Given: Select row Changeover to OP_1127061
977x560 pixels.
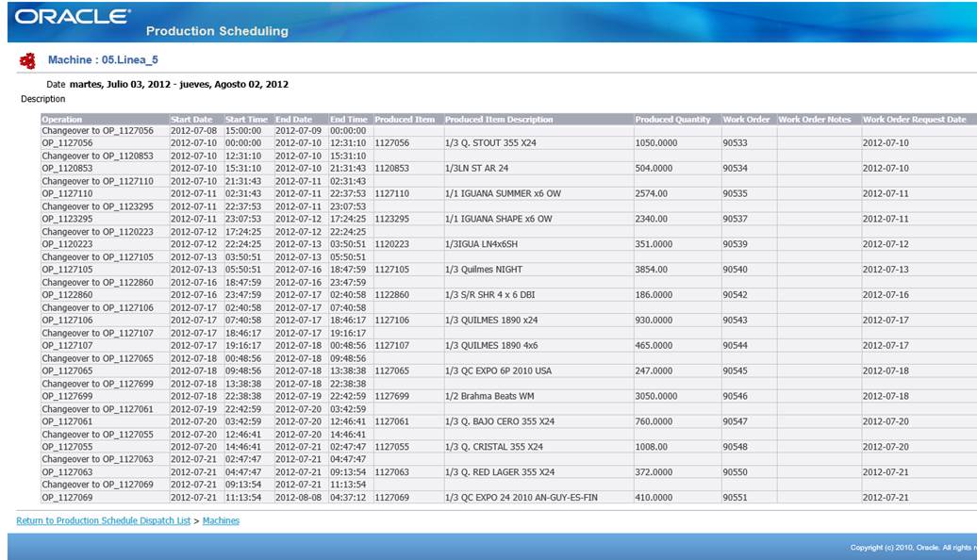Looking at the screenshot, I should [508, 409].
